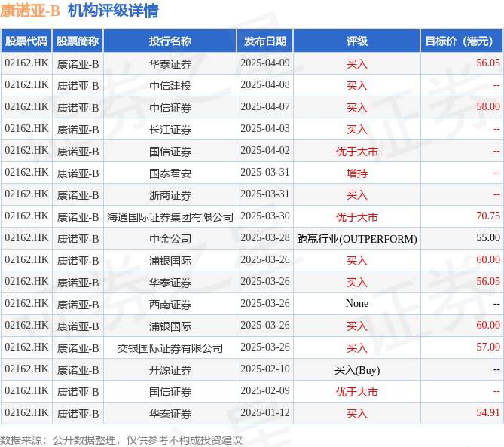Click 优于大市 rating dated 2025-03-30
This screenshot has width=504, height=447.
[357, 217]
